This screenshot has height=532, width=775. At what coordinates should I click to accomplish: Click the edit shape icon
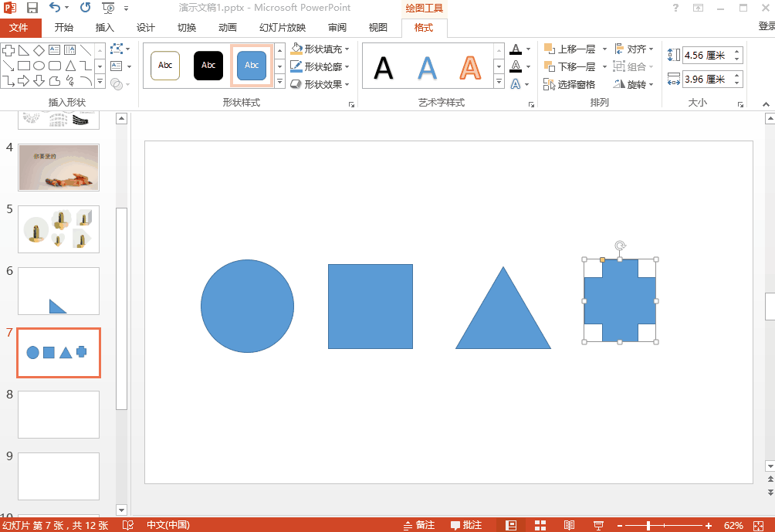click(x=116, y=49)
